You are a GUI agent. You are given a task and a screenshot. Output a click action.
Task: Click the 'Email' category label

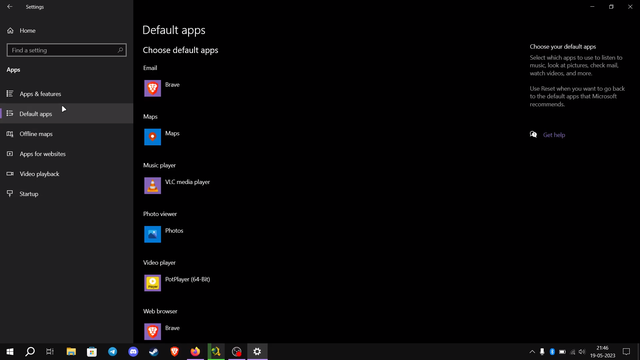coord(150,68)
